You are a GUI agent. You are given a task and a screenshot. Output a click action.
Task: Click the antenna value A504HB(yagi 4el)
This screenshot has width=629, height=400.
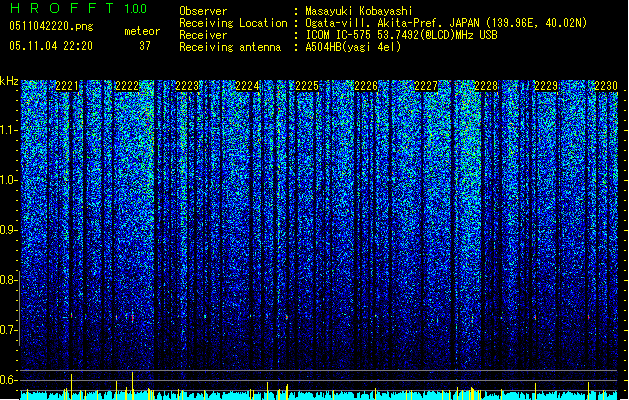[353, 47]
